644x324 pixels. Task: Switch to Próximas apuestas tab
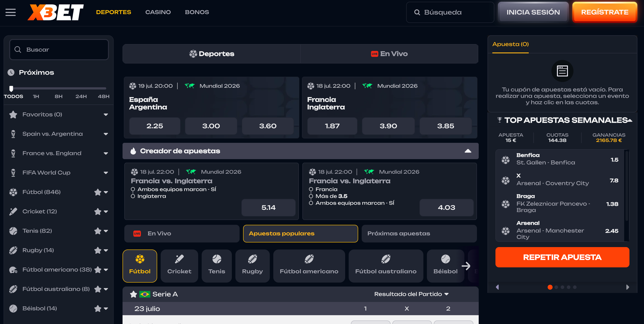(x=419, y=233)
